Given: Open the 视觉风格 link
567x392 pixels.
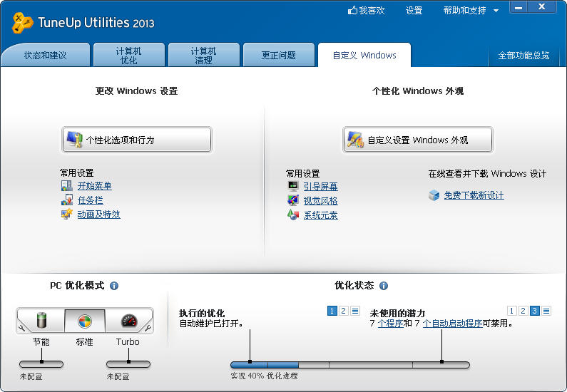Looking at the screenshot, I should click(x=320, y=200).
